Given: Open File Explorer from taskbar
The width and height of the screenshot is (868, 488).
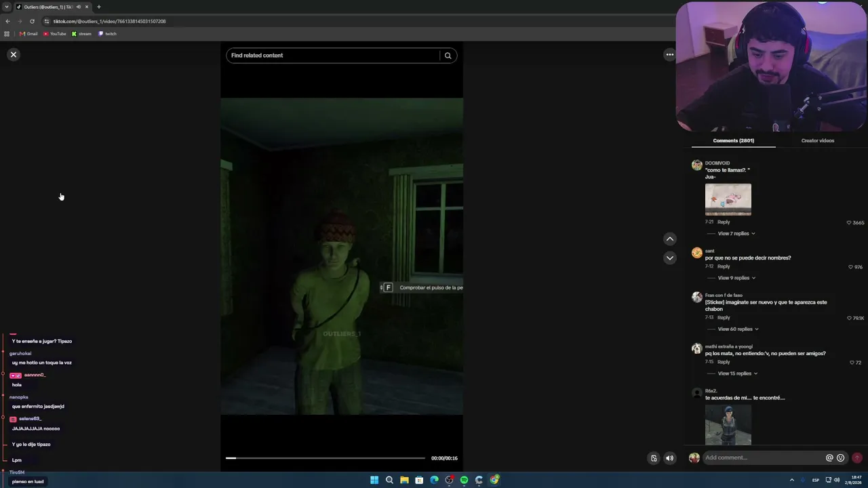Looking at the screenshot, I should 404,480.
